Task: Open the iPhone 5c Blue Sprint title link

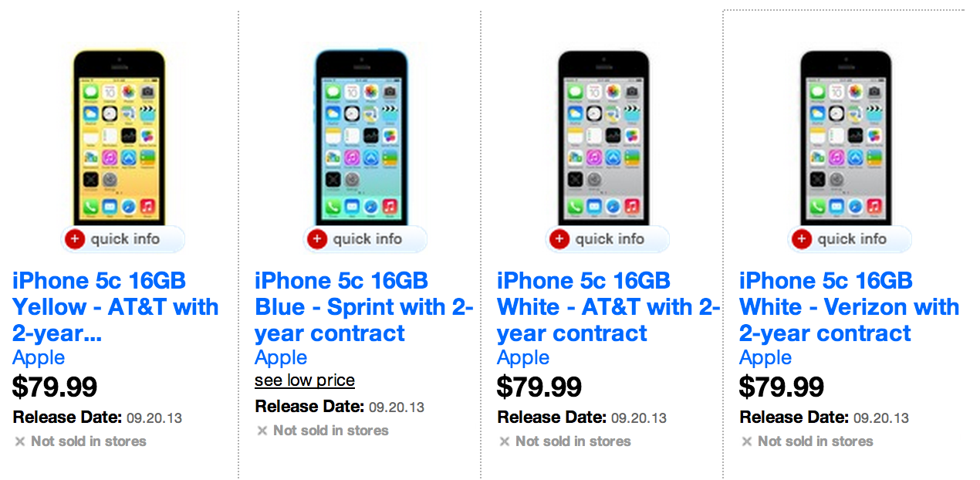Action: [363, 307]
